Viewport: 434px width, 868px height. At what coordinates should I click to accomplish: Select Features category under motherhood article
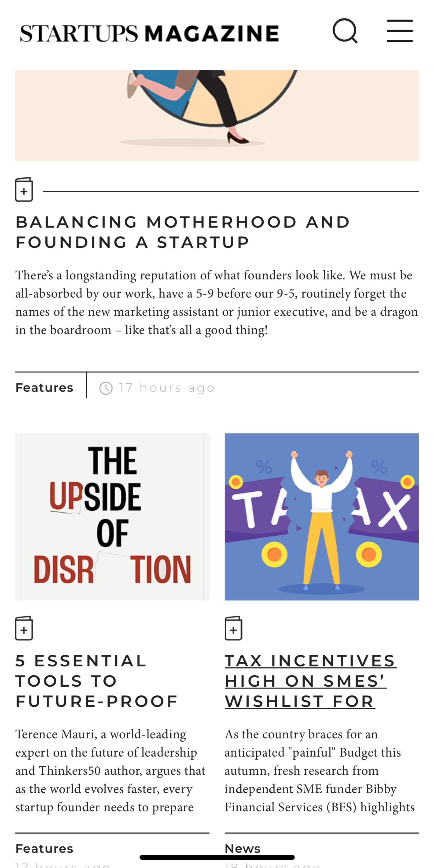coord(44,388)
